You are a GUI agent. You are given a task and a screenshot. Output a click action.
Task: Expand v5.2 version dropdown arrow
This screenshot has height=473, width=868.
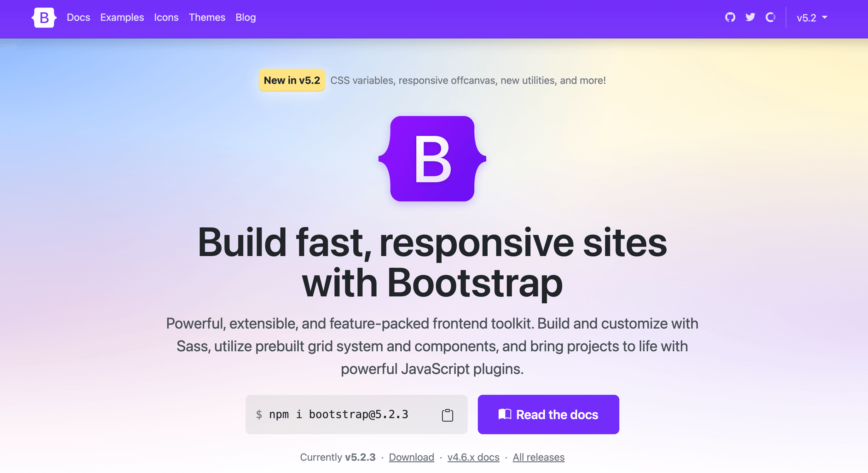[827, 17]
